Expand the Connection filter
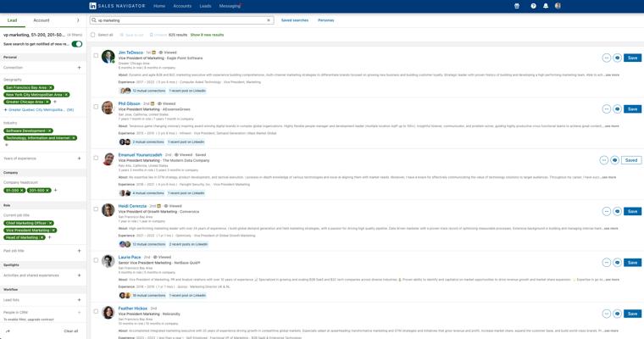The width and height of the screenshot is (644, 339). click(x=80, y=68)
